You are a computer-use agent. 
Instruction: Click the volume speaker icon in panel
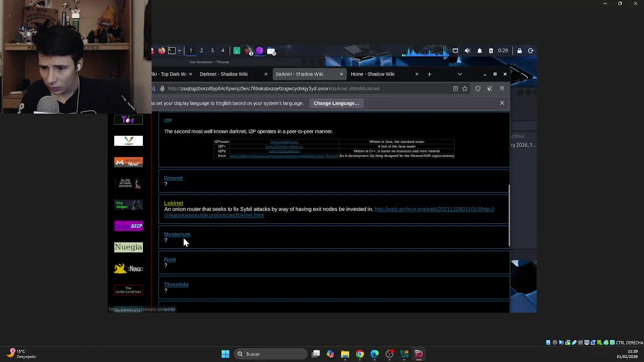(x=467, y=51)
